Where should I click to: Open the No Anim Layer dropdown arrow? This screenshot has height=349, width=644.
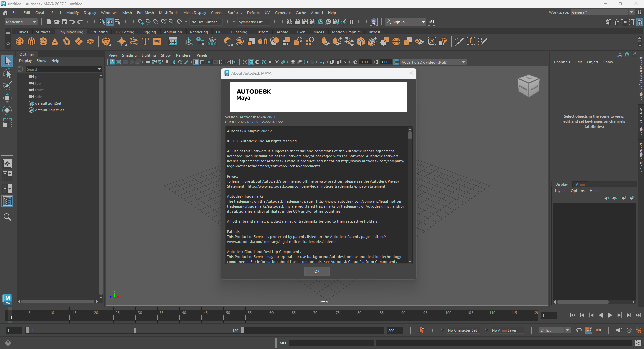tap(486, 330)
